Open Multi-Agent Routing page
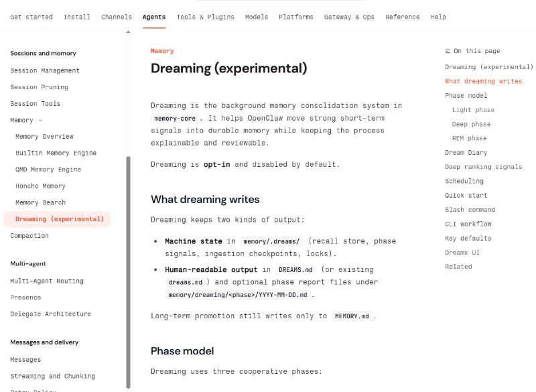 (x=47, y=281)
